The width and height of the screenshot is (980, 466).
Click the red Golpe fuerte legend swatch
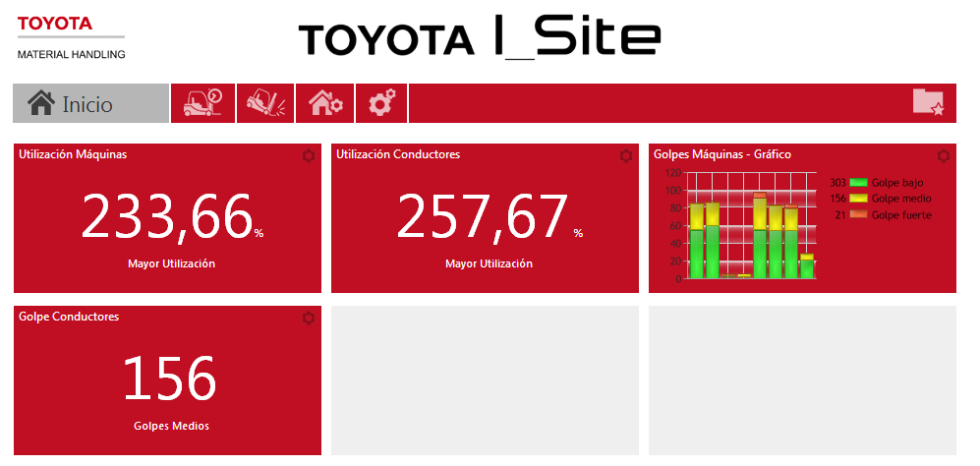[x=859, y=214]
